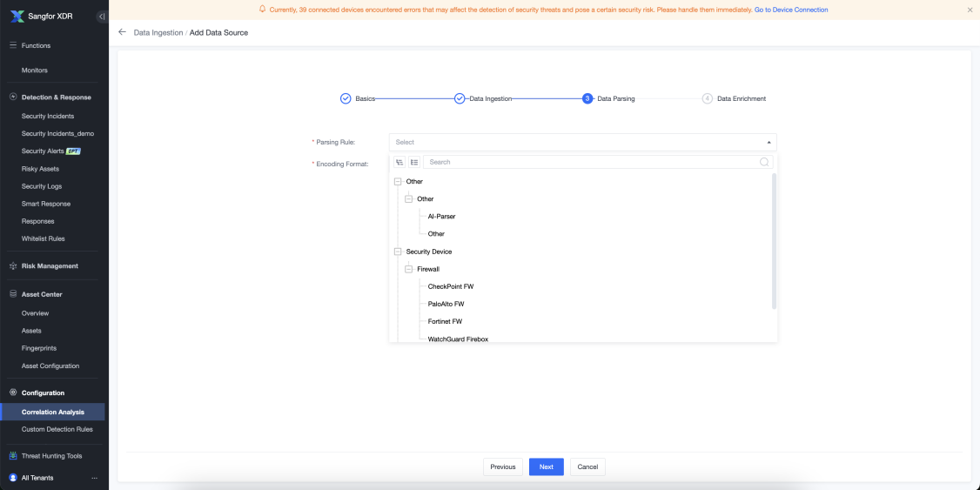This screenshot has height=490, width=980.
Task: Go back using the left arrow icon
Action: click(122, 32)
